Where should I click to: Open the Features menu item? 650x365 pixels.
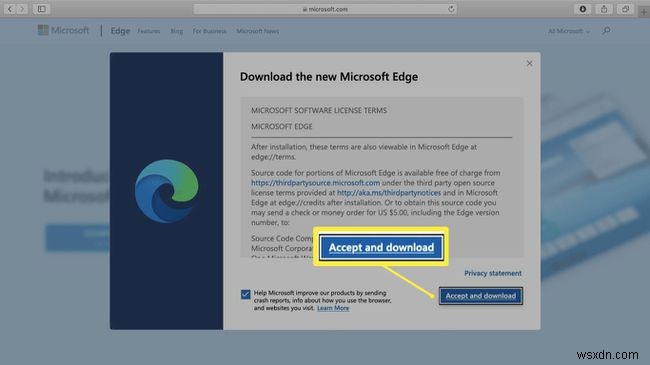[x=149, y=31]
